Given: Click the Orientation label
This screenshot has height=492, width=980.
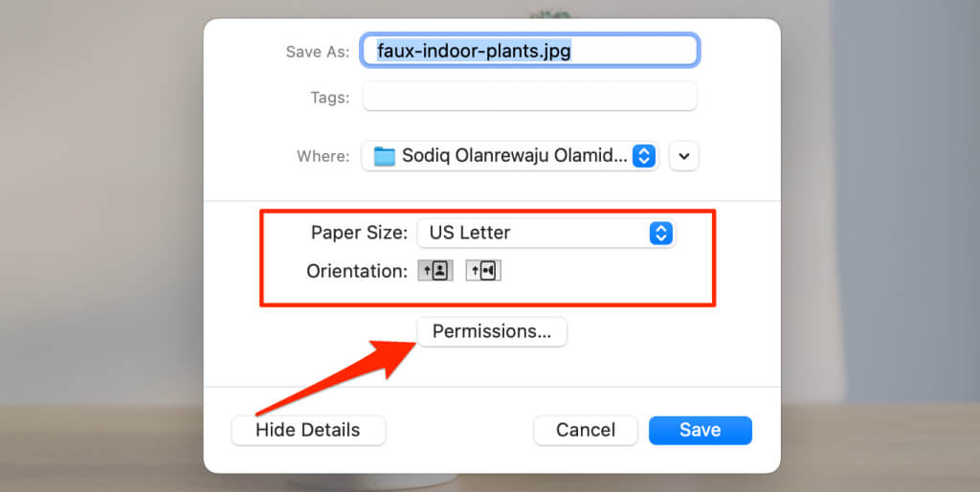Looking at the screenshot, I should (357, 271).
